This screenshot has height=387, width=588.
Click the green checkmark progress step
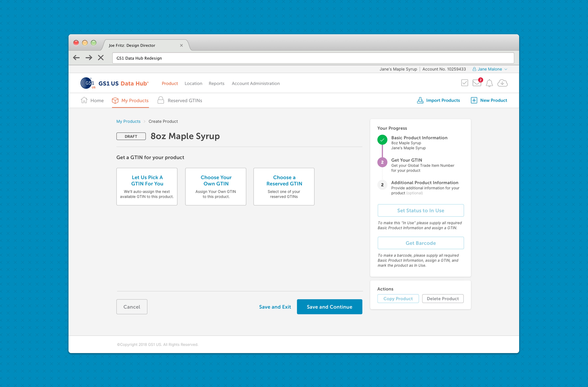coord(382,140)
